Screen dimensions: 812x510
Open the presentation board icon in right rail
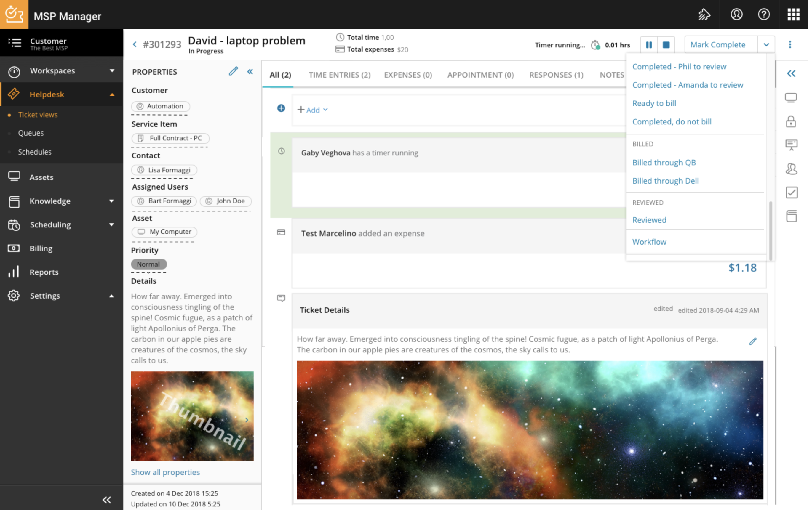point(792,145)
